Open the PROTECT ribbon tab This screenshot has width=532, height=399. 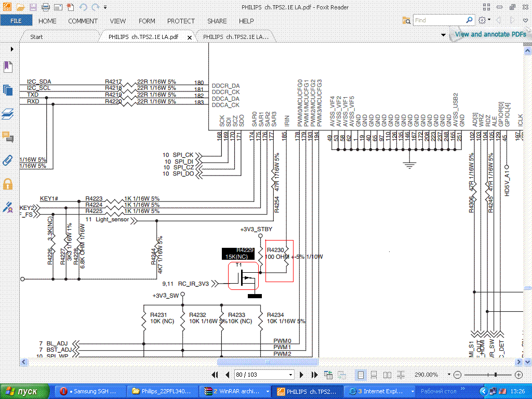coord(181,21)
